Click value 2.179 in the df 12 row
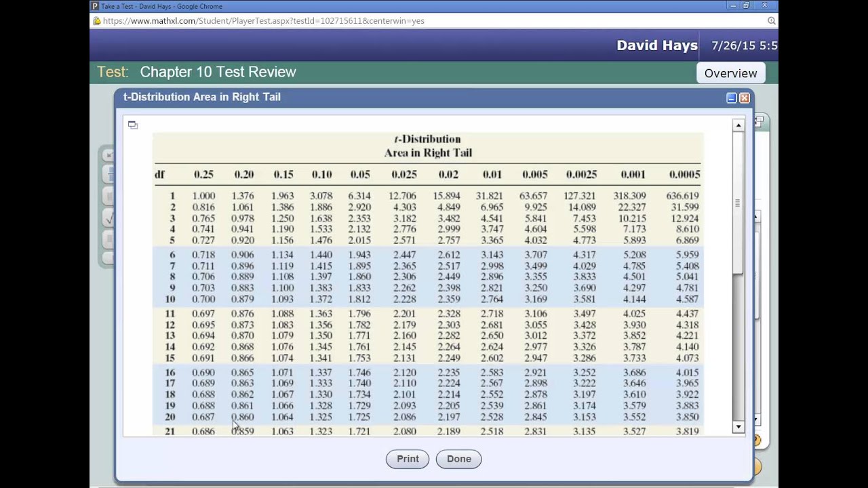The height and width of the screenshot is (488, 868). click(x=405, y=325)
